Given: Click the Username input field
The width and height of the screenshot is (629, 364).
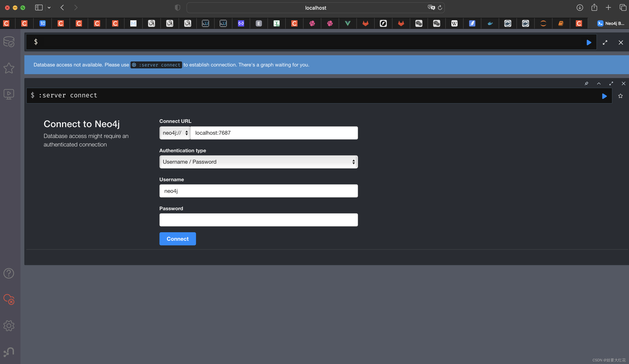Looking at the screenshot, I should pos(259,191).
